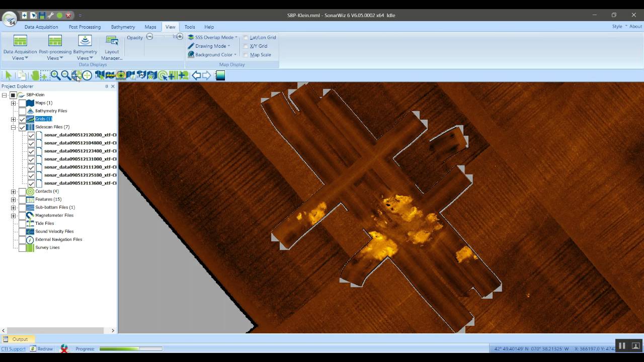Activate the green hand pan tool
Viewport: 644px width, 362px height.
point(34,75)
